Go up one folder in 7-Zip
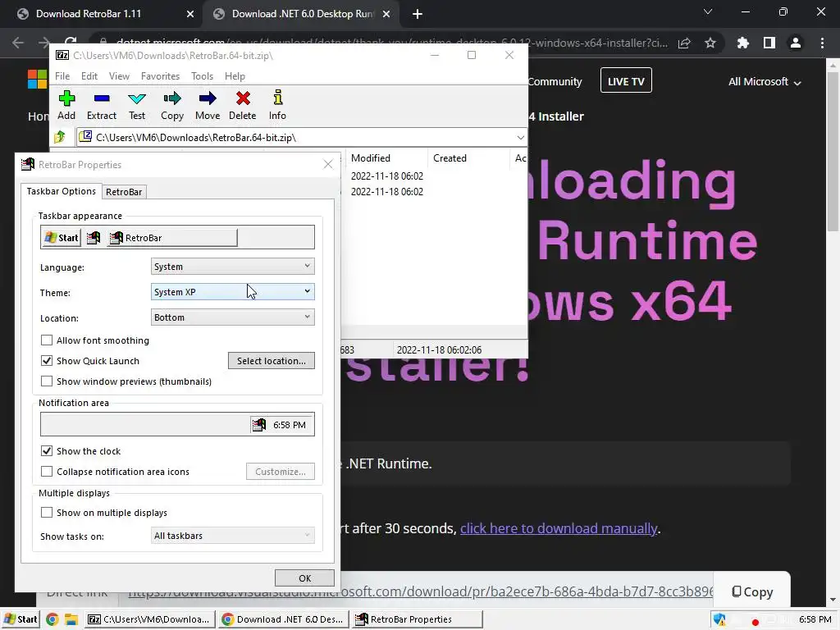This screenshot has height=630, width=840. click(x=60, y=137)
